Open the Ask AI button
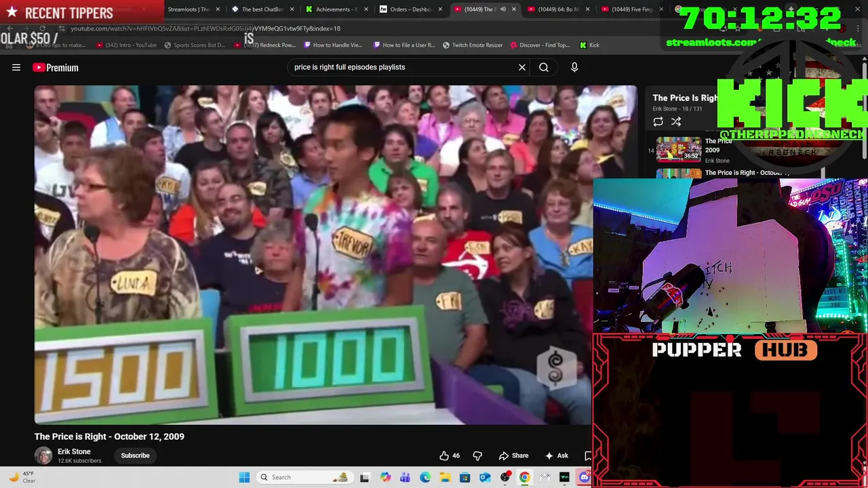 [x=557, y=455]
